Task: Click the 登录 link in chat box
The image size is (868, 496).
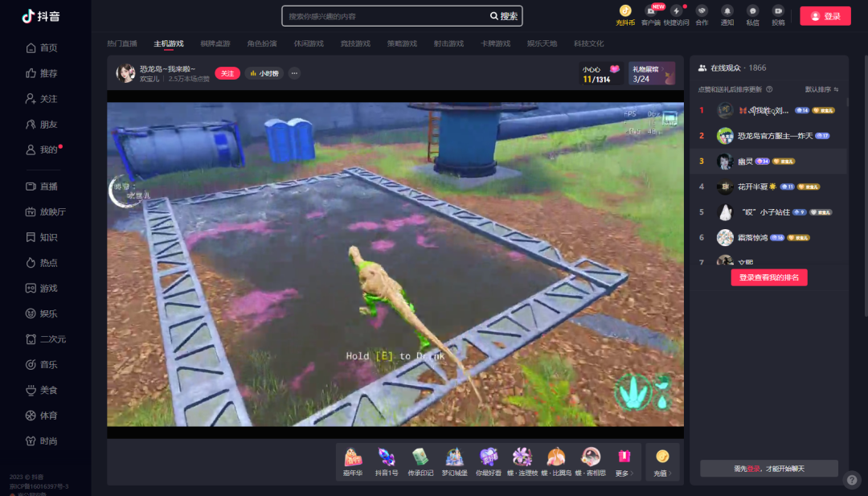Action: click(753, 469)
